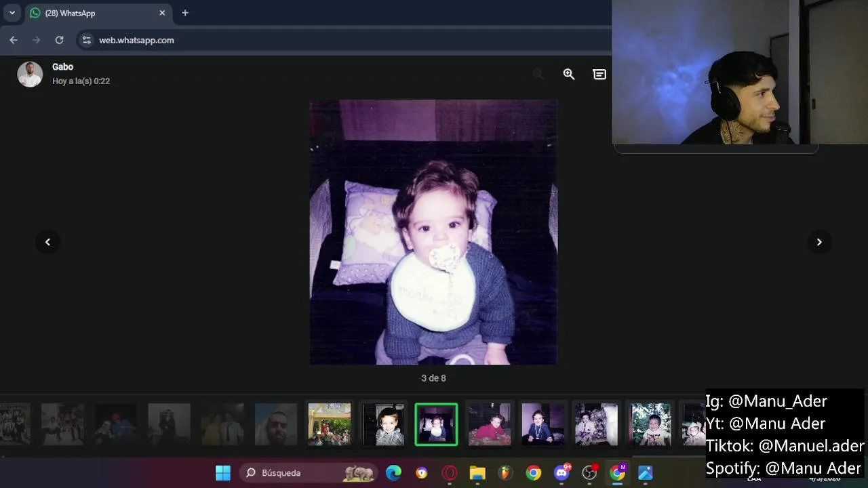Open the Windows Start menu
The height and width of the screenshot is (488, 868).
[223, 473]
